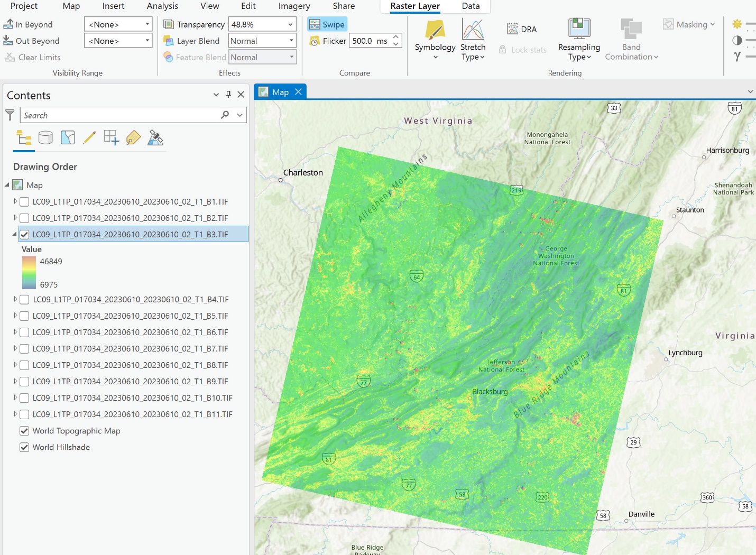
Task: Select List By Snapping view
Action: [112, 138]
